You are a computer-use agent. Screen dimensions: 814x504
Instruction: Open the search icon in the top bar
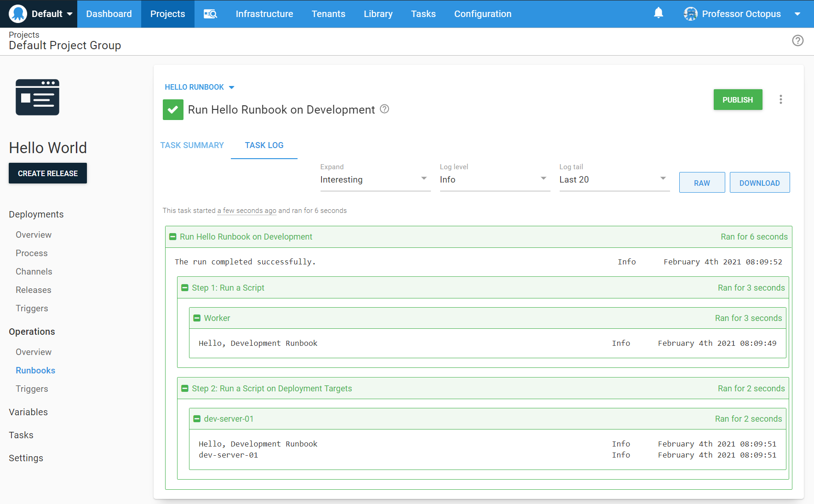pyautogui.click(x=210, y=14)
